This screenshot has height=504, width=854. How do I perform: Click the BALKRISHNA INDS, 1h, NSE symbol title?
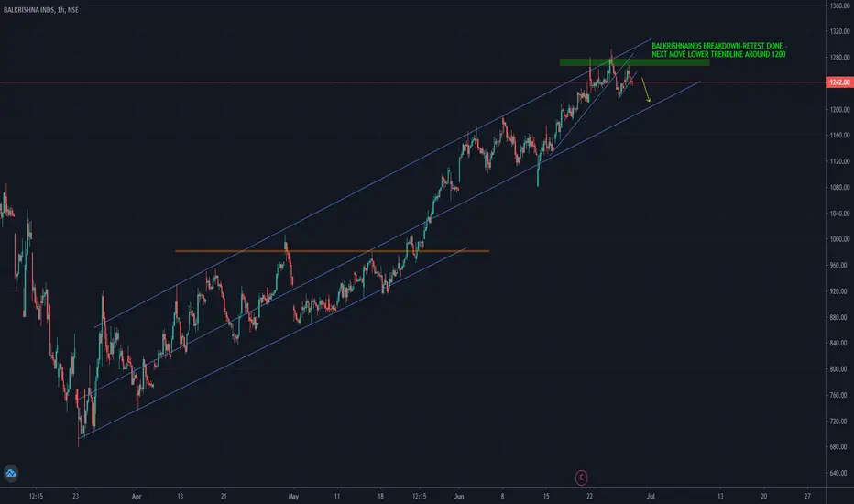[41, 10]
